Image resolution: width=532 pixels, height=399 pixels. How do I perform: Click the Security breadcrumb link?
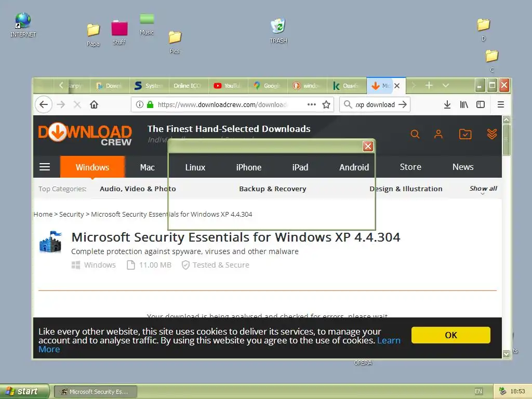(x=71, y=215)
